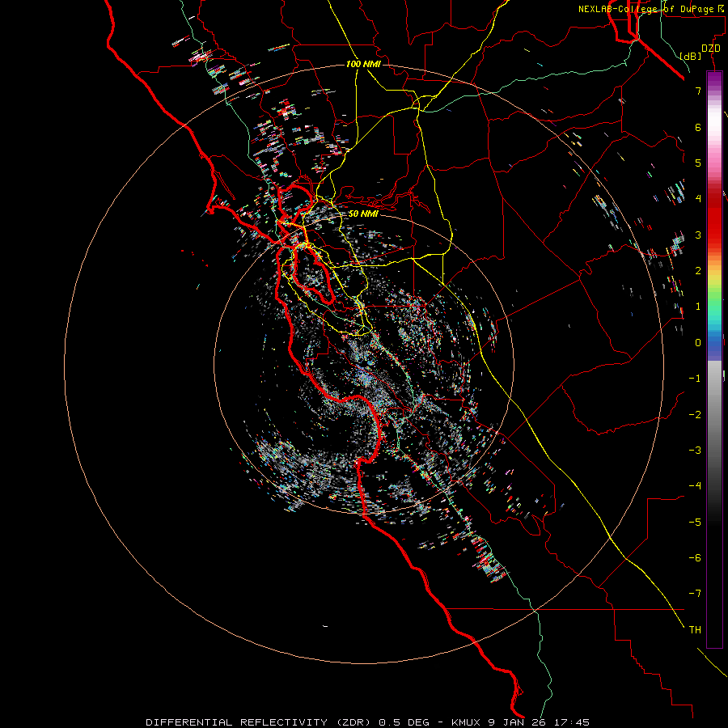Click the -3 value on the ZDR scale

click(695, 451)
